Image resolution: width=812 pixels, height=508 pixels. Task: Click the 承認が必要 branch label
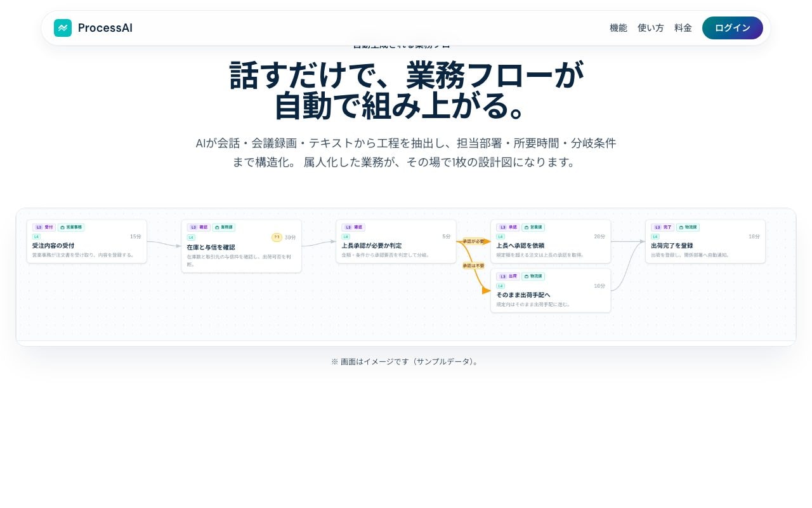(473, 241)
